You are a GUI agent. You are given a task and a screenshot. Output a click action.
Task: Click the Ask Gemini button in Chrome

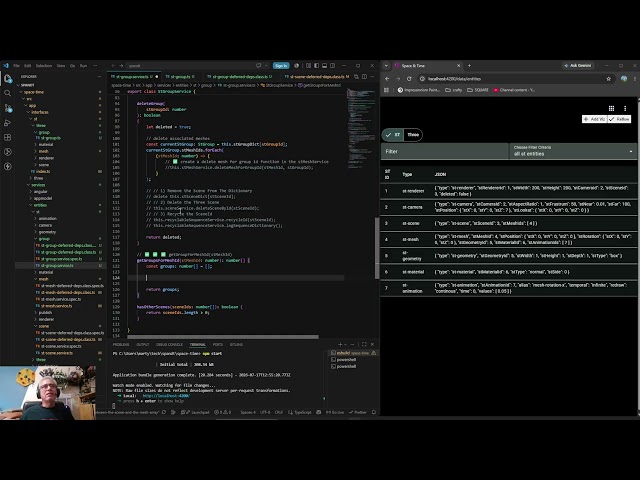pos(578,66)
